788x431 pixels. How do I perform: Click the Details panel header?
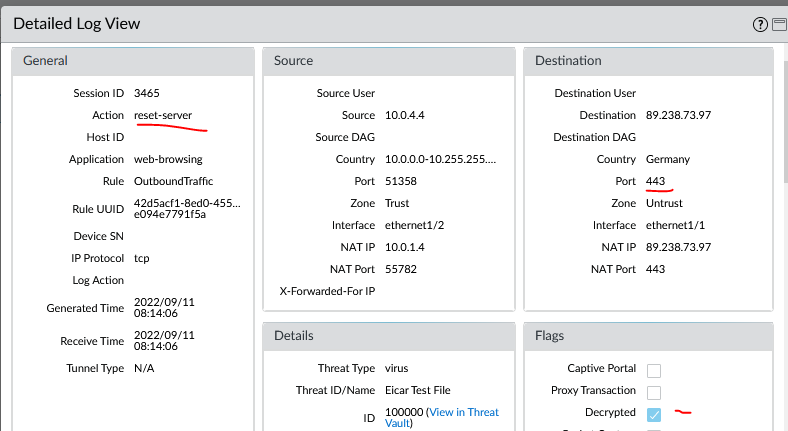[x=388, y=336]
